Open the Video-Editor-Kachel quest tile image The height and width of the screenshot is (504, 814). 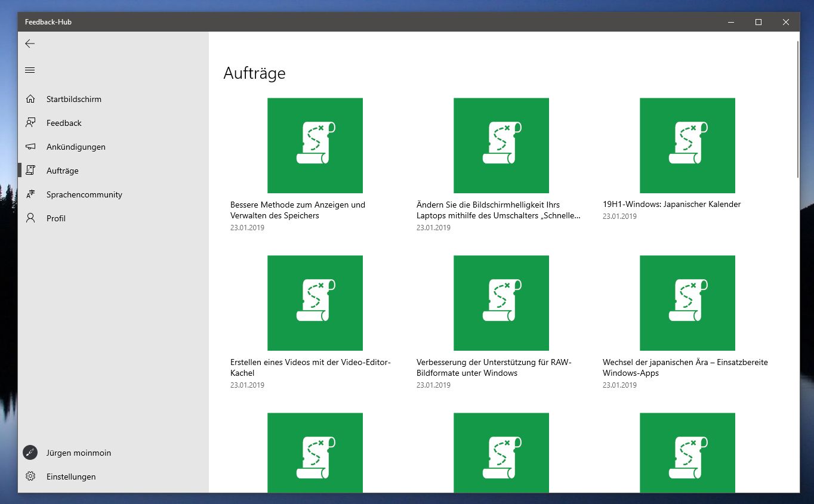[315, 303]
